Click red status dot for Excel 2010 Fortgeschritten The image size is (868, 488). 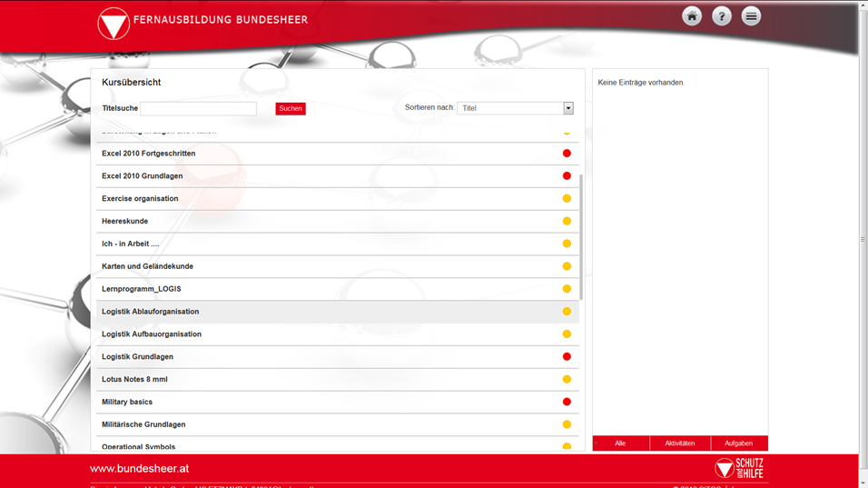[567, 154]
